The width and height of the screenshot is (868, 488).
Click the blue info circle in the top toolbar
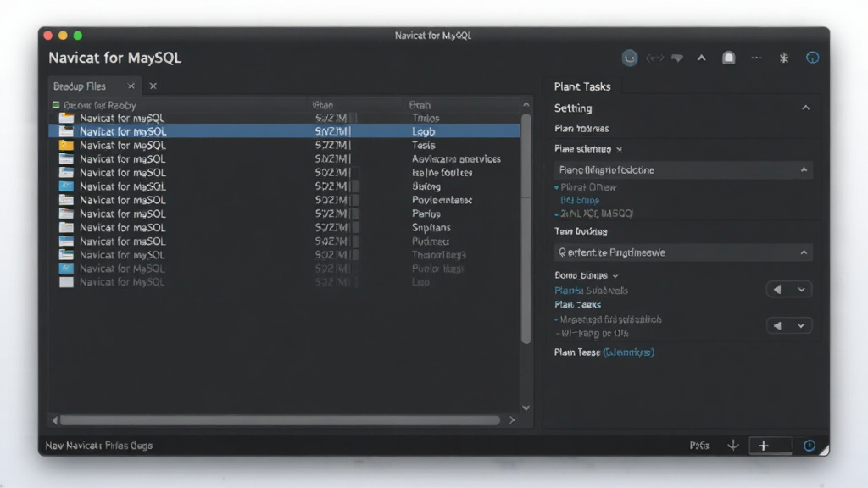(812, 58)
